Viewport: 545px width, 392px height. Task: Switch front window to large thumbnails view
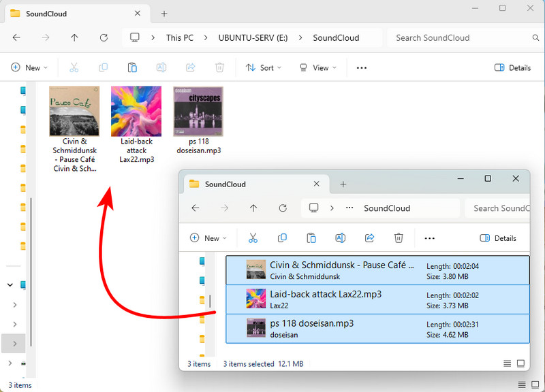(x=520, y=363)
